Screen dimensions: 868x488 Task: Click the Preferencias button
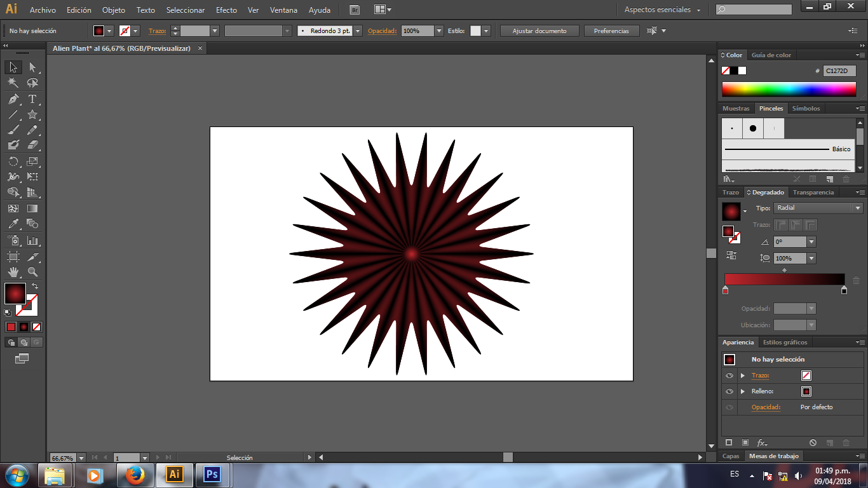coord(611,30)
